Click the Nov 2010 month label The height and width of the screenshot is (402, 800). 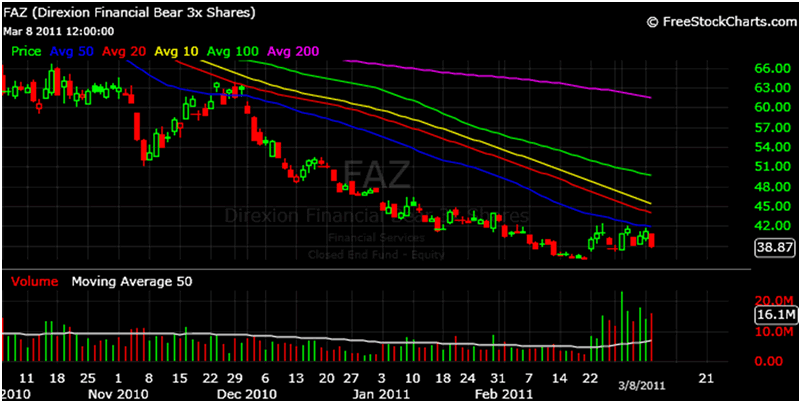[120, 394]
